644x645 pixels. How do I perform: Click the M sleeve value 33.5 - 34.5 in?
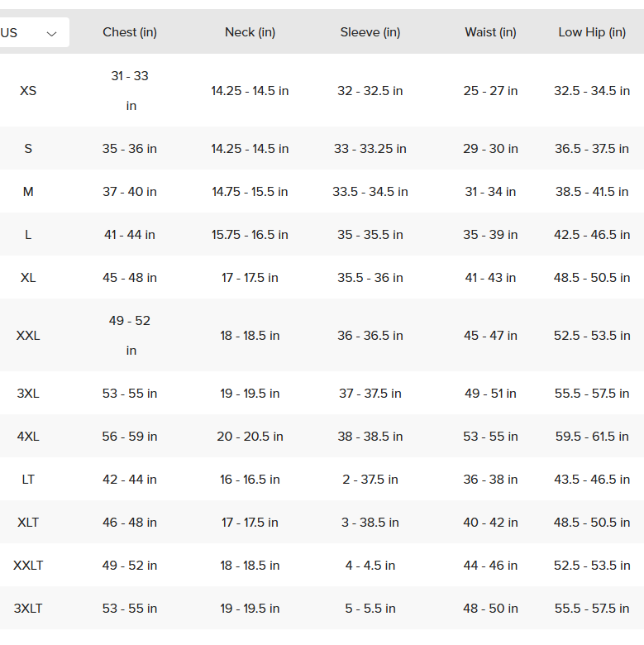coord(370,192)
